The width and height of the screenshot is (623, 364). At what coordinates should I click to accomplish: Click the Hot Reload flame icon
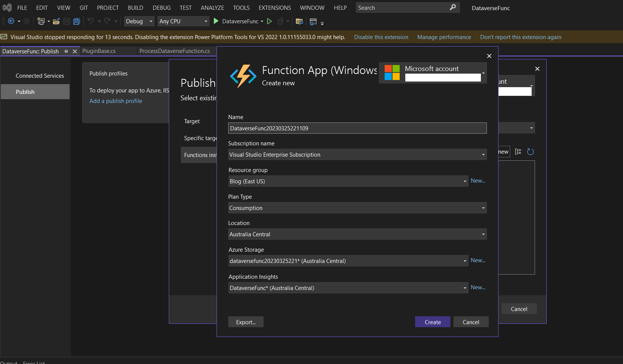[280, 21]
